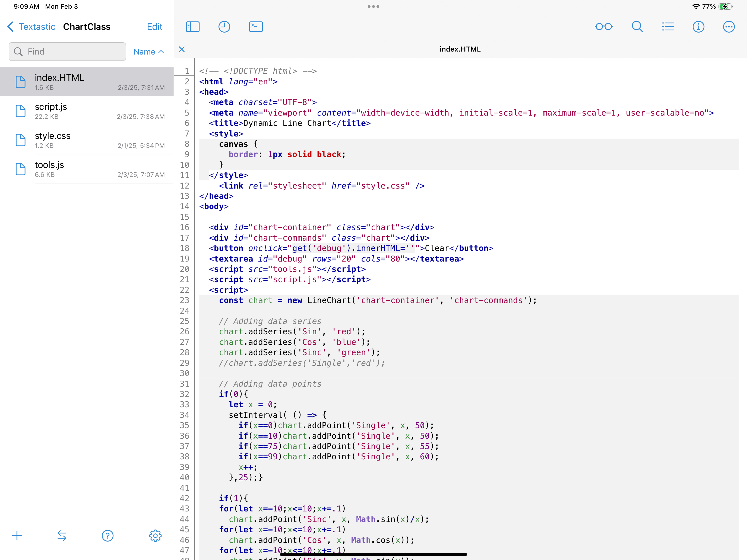The height and width of the screenshot is (560, 747).
Task: Toggle the sidebar panel icon
Action: 192,27
